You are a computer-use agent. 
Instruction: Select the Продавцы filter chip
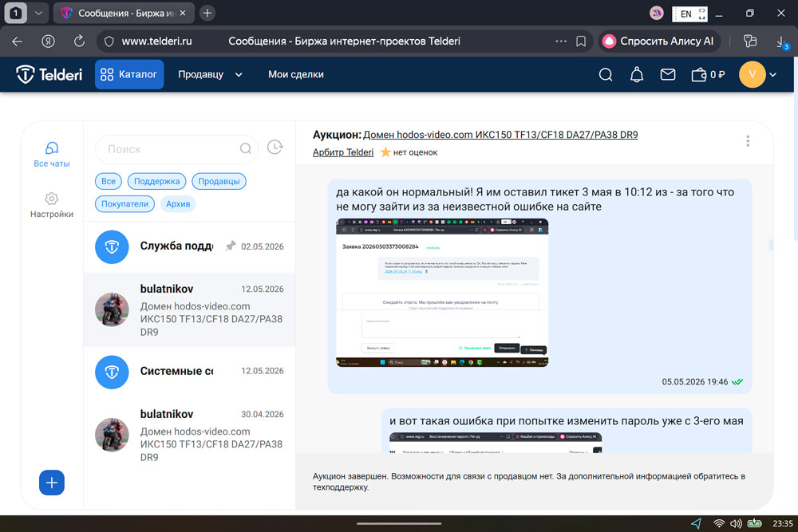click(219, 181)
